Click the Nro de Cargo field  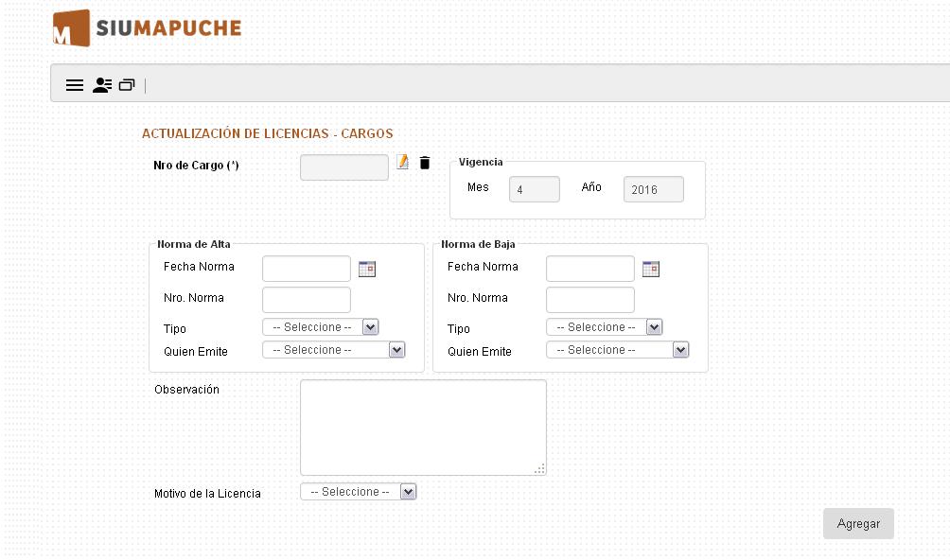343,167
